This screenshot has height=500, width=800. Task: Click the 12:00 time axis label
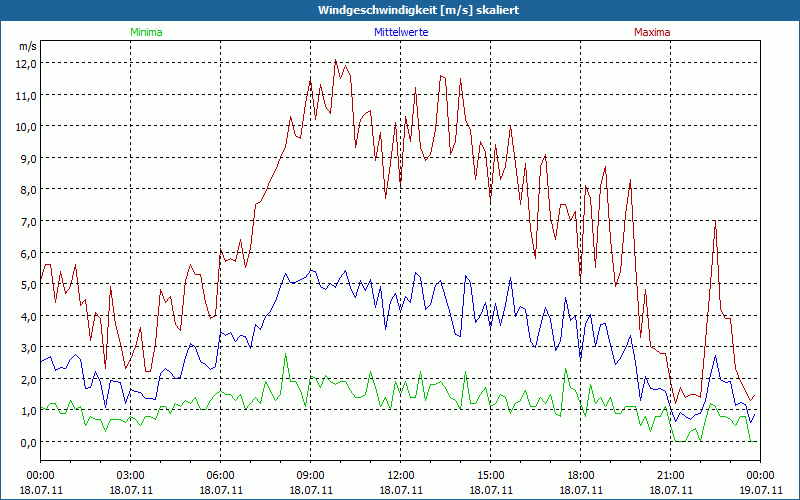click(x=400, y=475)
